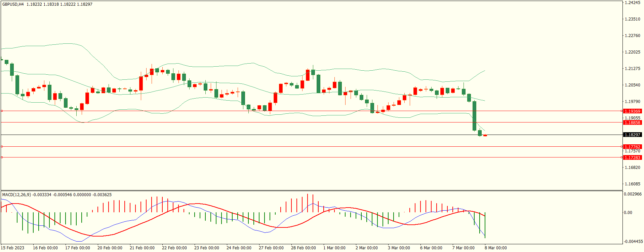
Task: Click the 8 Mar 00:00 date label
Action: click(495, 248)
